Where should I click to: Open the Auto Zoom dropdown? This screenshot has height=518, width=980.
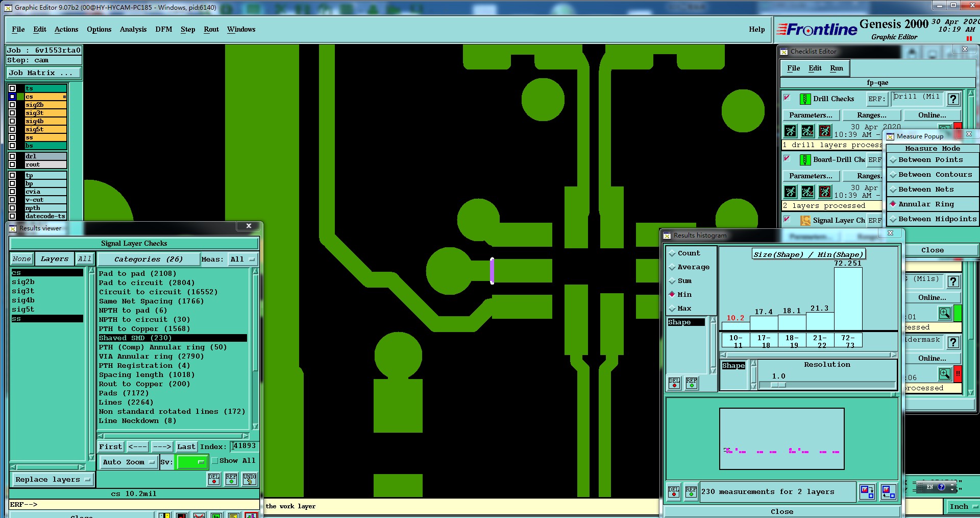pyautogui.click(x=128, y=462)
